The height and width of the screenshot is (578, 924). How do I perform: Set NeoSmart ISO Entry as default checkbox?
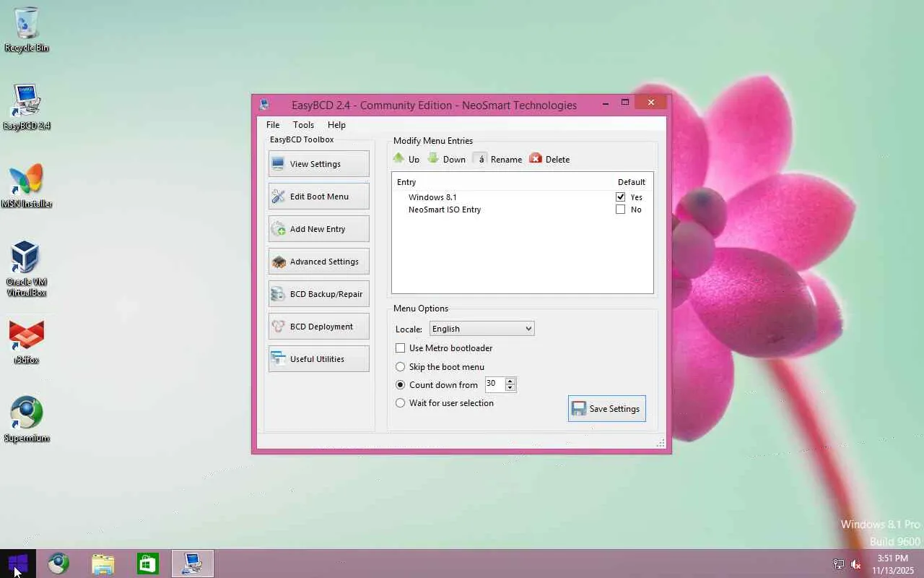[x=620, y=210]
